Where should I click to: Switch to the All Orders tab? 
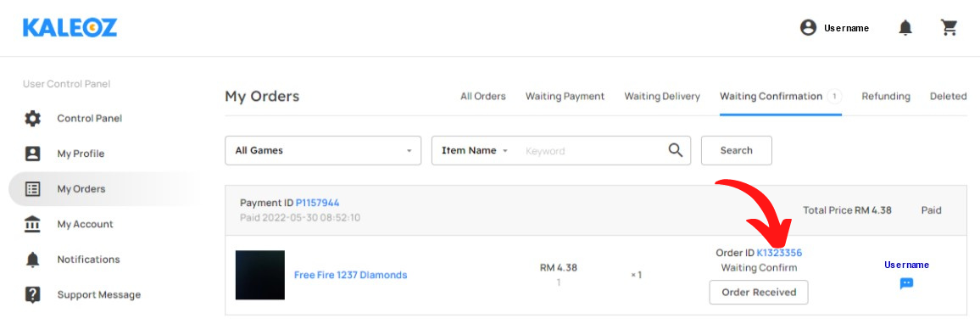483,97
